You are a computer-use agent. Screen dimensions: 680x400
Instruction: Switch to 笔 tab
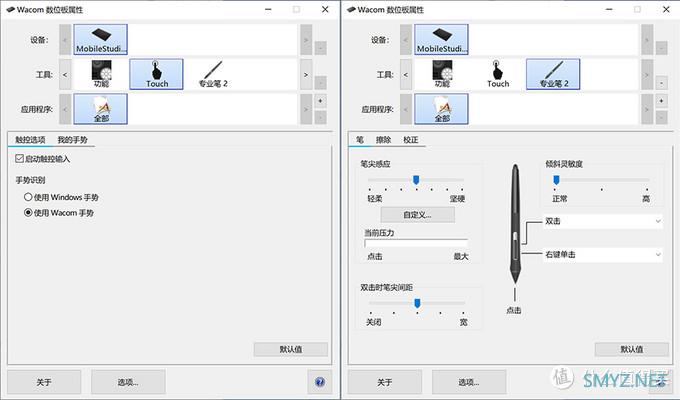click(x=360, y=140)
